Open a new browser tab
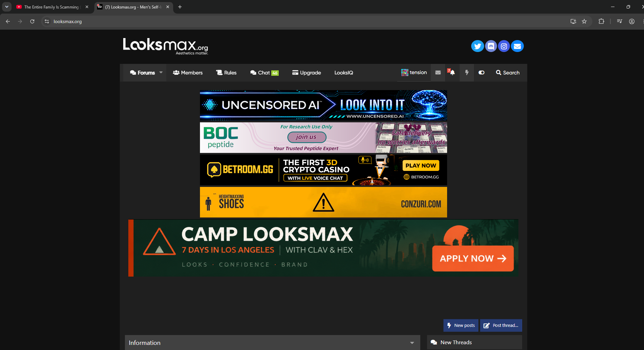Image resolution: width=644 pixels, height=350 pixels. click(180, 7)
